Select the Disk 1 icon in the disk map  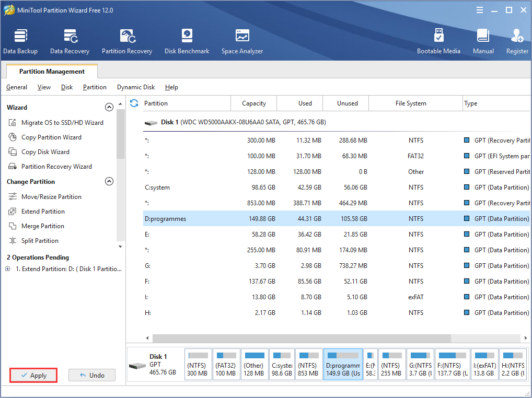[137, 366]
